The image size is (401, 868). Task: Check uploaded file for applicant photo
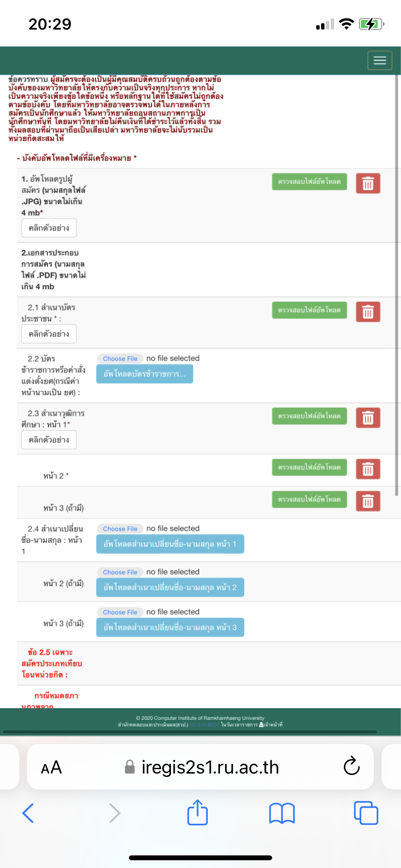309,182
